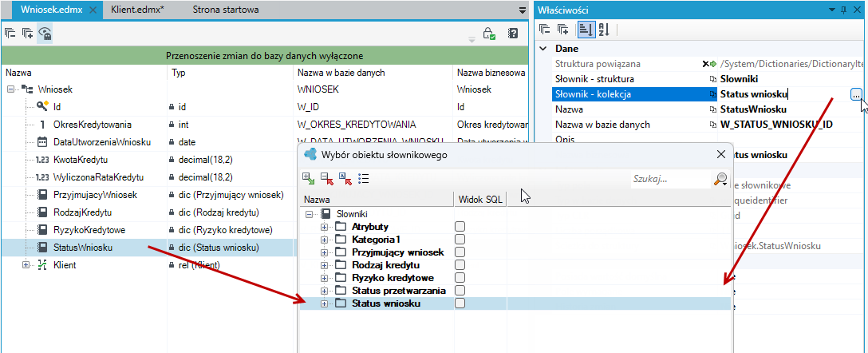868x353 pixels.
Task: Sort properties by category in Właściwości
Action: [586, 30]
